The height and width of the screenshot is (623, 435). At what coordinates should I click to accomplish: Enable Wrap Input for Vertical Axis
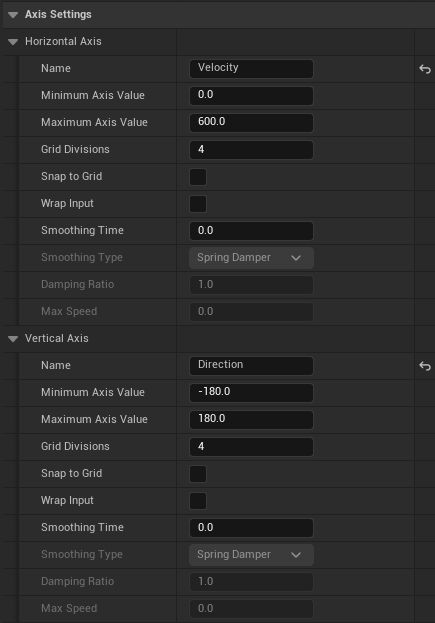click(198, 501)
